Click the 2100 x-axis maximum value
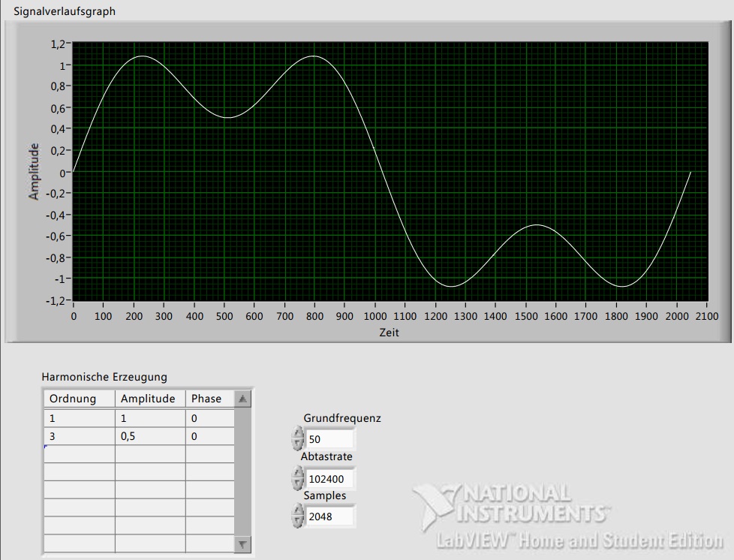Screen dimensions: 734x560 (x=707, y=317)
